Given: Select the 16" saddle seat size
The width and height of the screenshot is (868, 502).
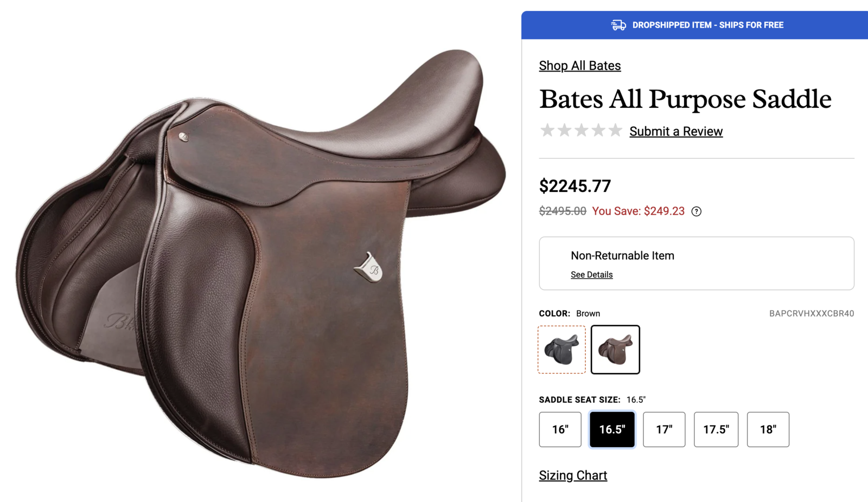Looking at the screenshot, I should (560, 429).
